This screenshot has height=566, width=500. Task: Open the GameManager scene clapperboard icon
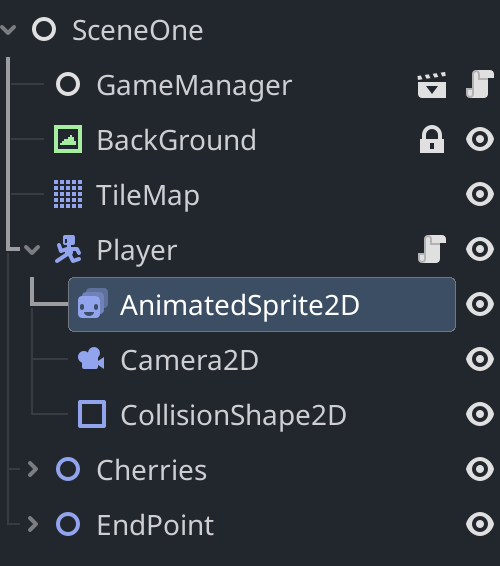pos(432,85)
